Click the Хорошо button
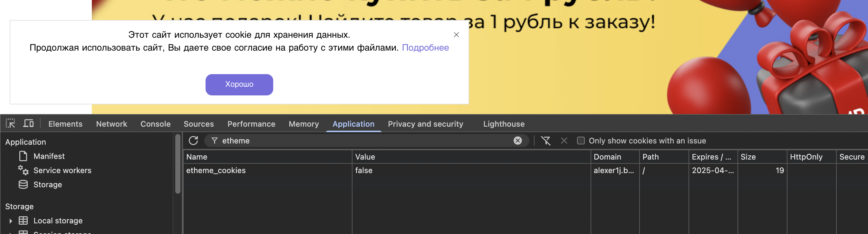Image resolution: width=868 pixels, height=234 pixels. coord(239,85)
